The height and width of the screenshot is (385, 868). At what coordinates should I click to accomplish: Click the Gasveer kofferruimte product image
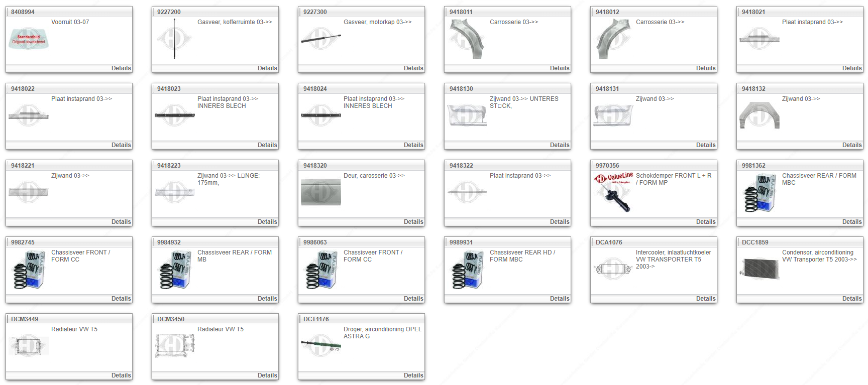point(174,39)
